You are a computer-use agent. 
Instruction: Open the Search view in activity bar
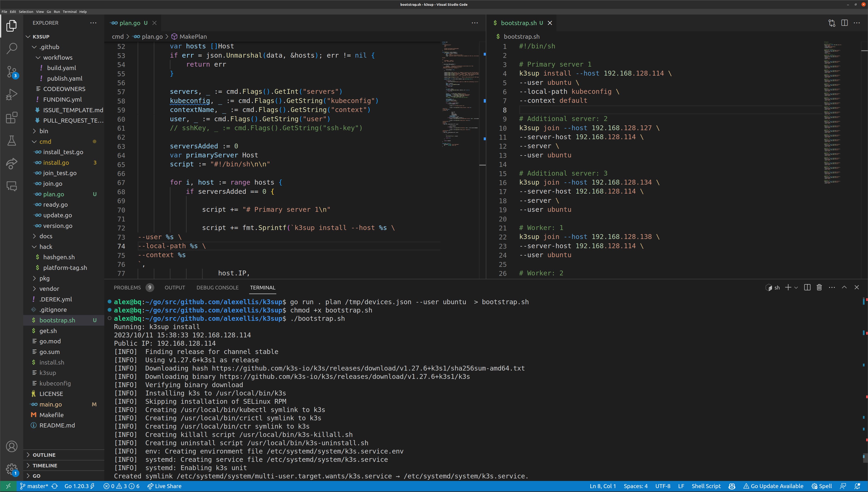click(12, 48)
